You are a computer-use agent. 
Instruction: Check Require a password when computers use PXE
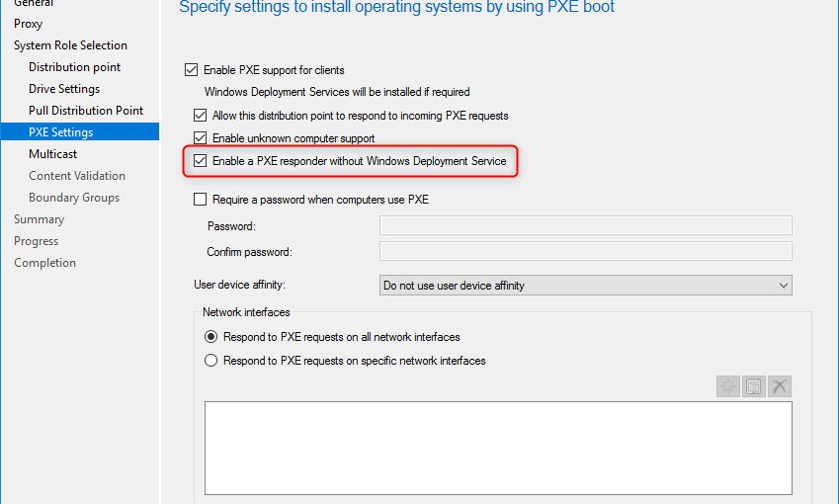pyautogui.click(x=201, y=200)
